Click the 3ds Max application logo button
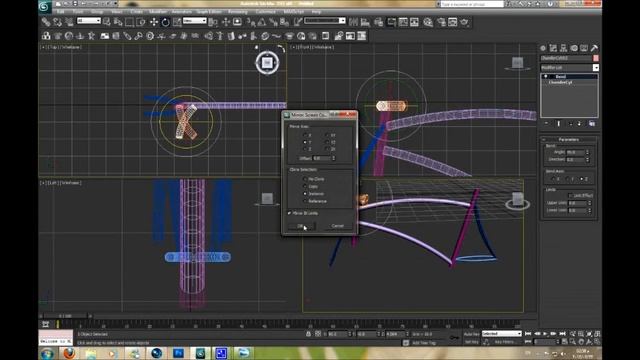The height and width of the screenshot is (360, 640). point(45,6)
